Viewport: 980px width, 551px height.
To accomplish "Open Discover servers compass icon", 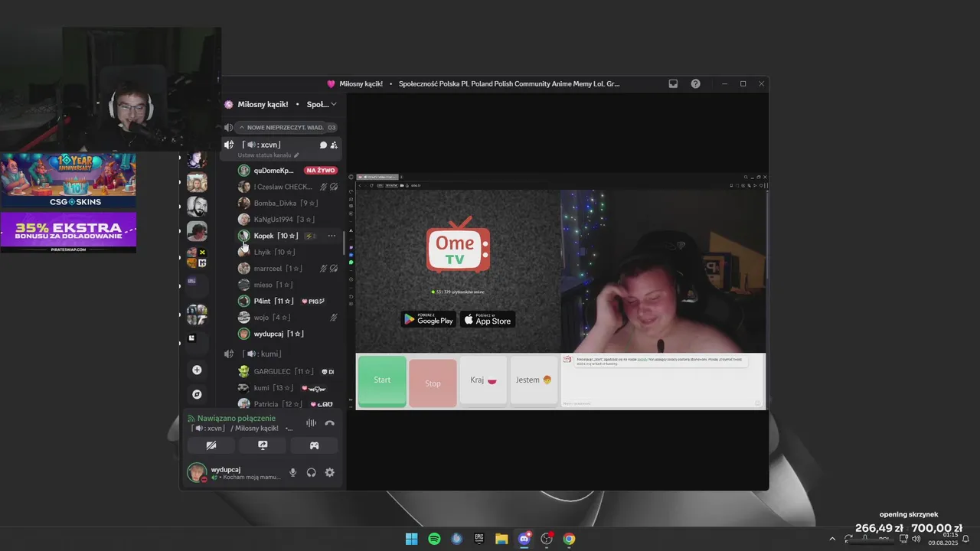I will click(197, 394).
